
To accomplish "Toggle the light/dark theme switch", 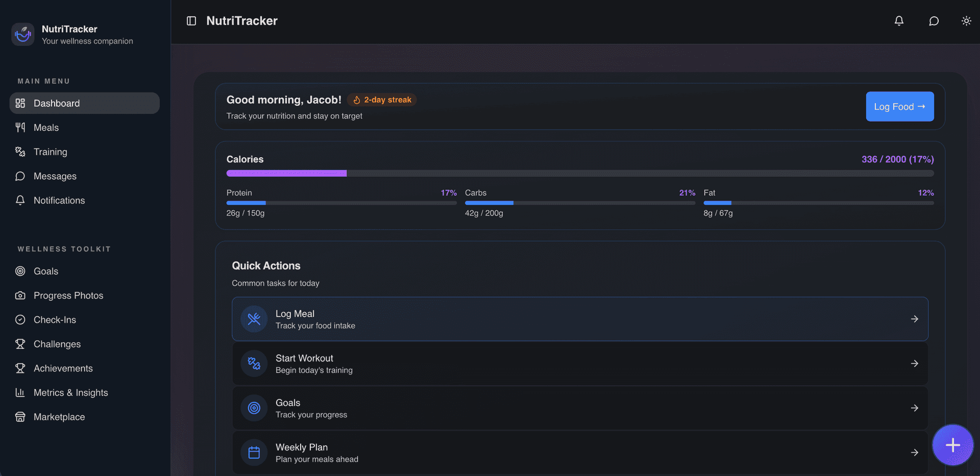I will pos(966,21).
